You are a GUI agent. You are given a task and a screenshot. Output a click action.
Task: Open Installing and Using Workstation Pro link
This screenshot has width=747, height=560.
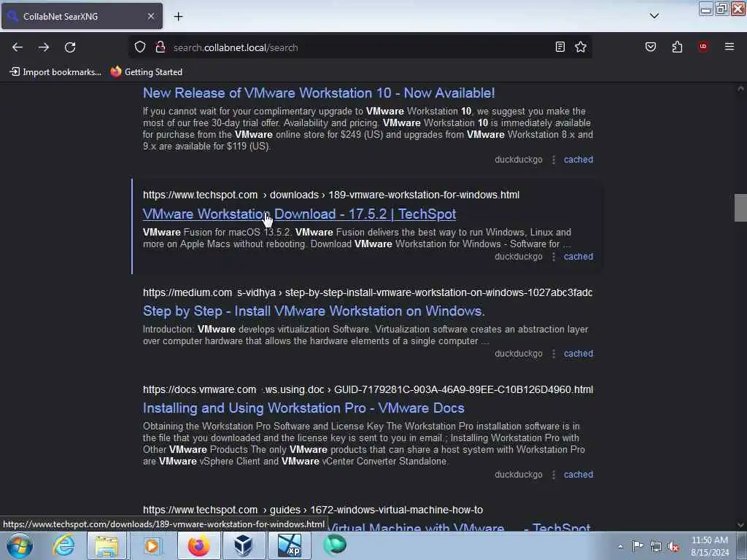[x=303, y=408]
